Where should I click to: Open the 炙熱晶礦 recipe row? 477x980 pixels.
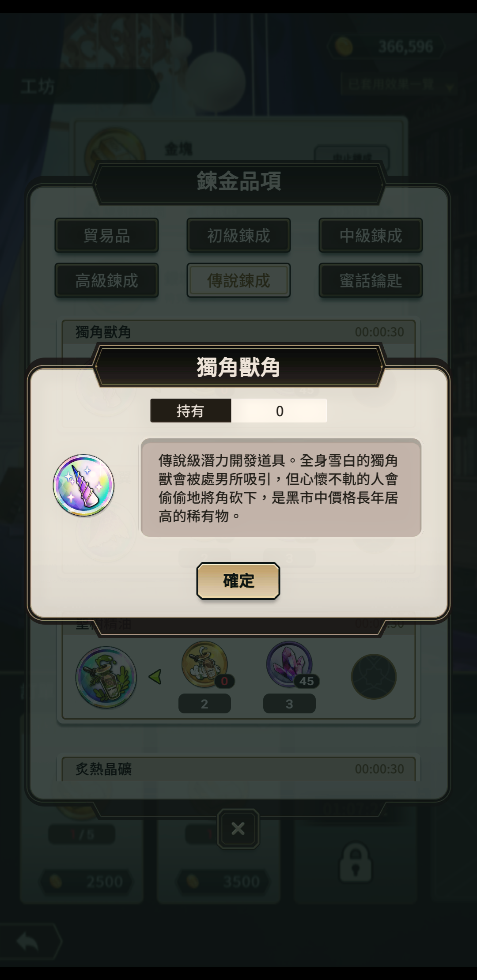(238, 769)
